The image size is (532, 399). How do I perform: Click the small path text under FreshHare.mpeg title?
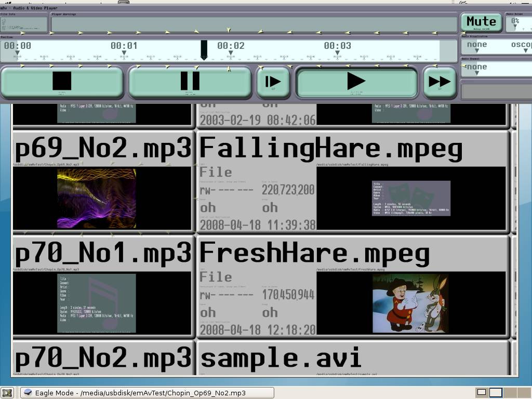351,270
